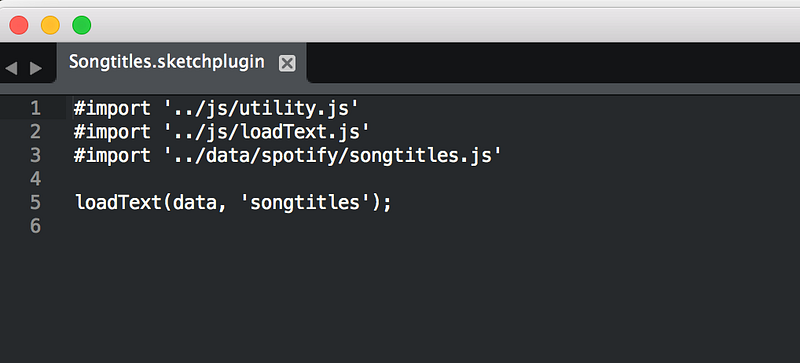Click the green zoom window button

(x=82, y=25)
